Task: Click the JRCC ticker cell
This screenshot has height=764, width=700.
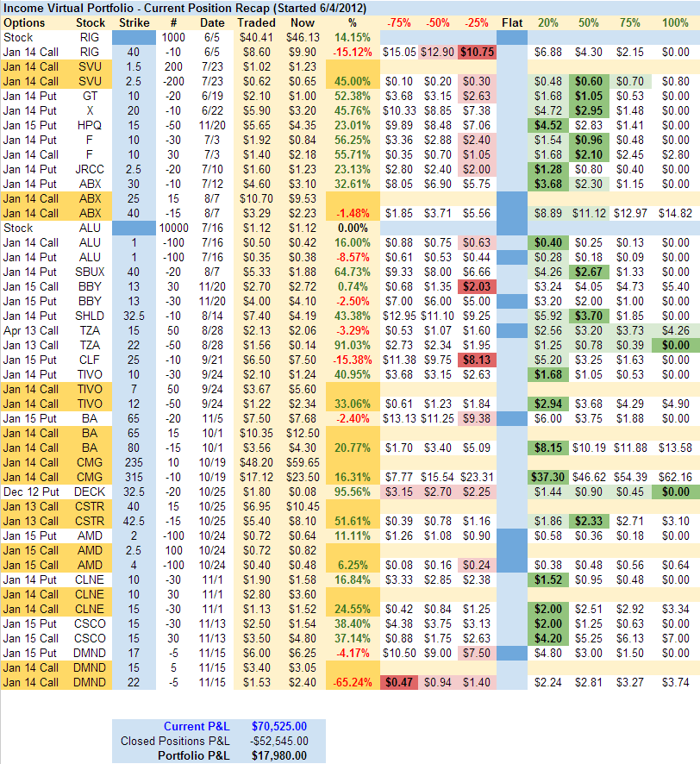Action: (91, 169)
